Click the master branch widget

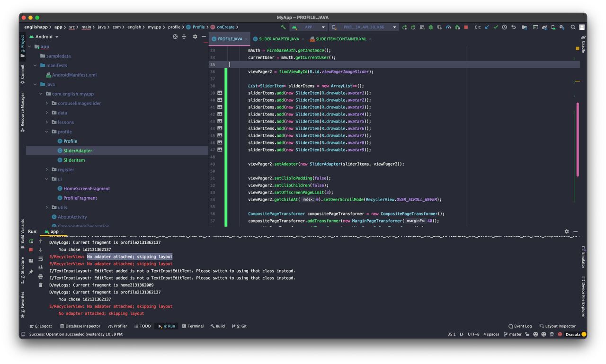pos(512,334)
